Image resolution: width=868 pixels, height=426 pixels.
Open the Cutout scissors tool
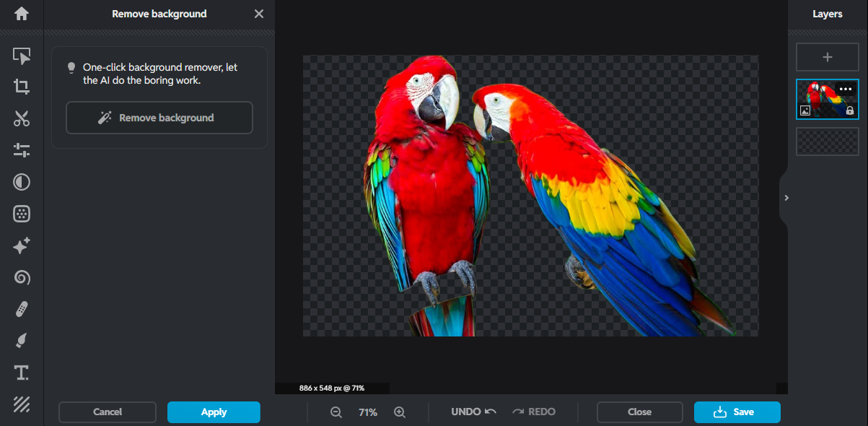pyautogui.click(x=22, y=118)
